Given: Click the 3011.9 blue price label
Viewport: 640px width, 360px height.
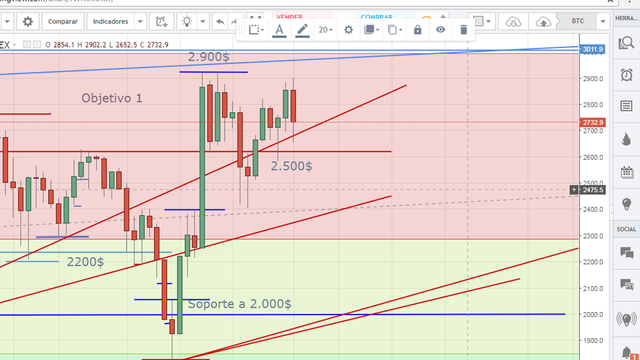Looking at the screenshot, I should [x=592, y=49].
